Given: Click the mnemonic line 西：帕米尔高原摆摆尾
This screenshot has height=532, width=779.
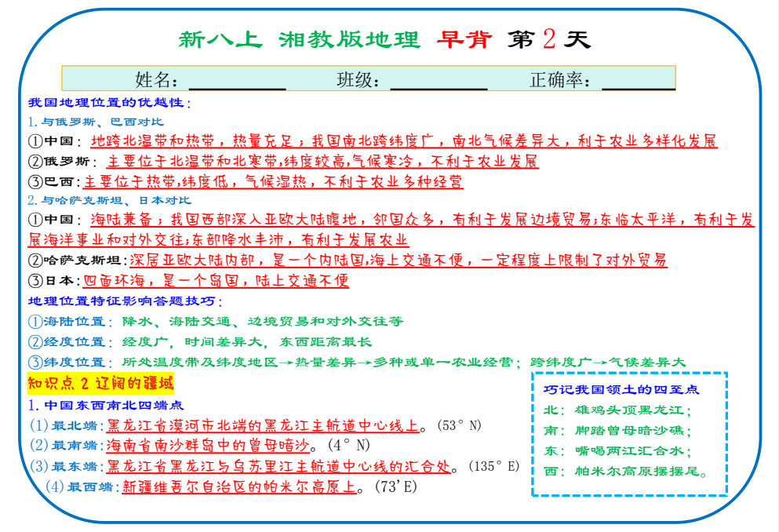Looking at the screenshot, I should [625, 472].
